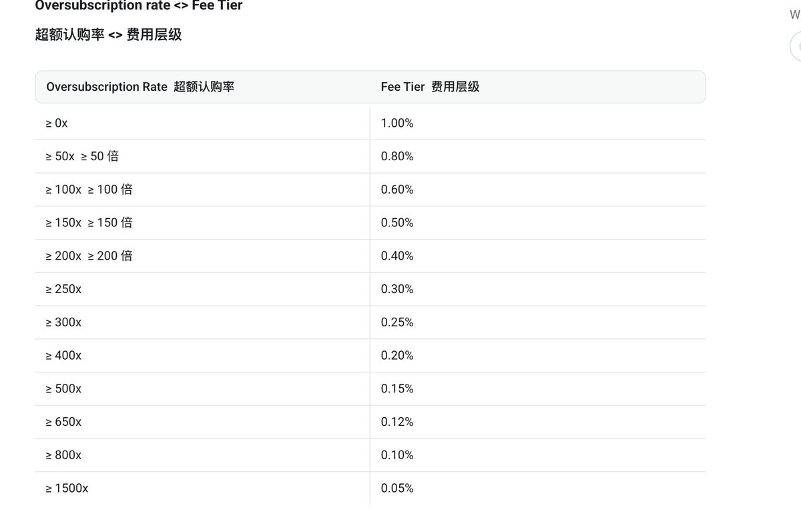Viewport: 801px width, 532px height.
Task: Select the 0.50% fee value
Action: pyautogui.click(x=397, y=223)
